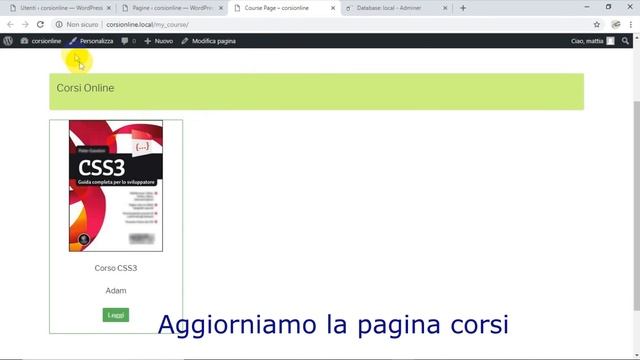The width and height of the screenshot is (640, 360).
Task: Open the Chrome three-dot menu
Action: click(631, 24)
